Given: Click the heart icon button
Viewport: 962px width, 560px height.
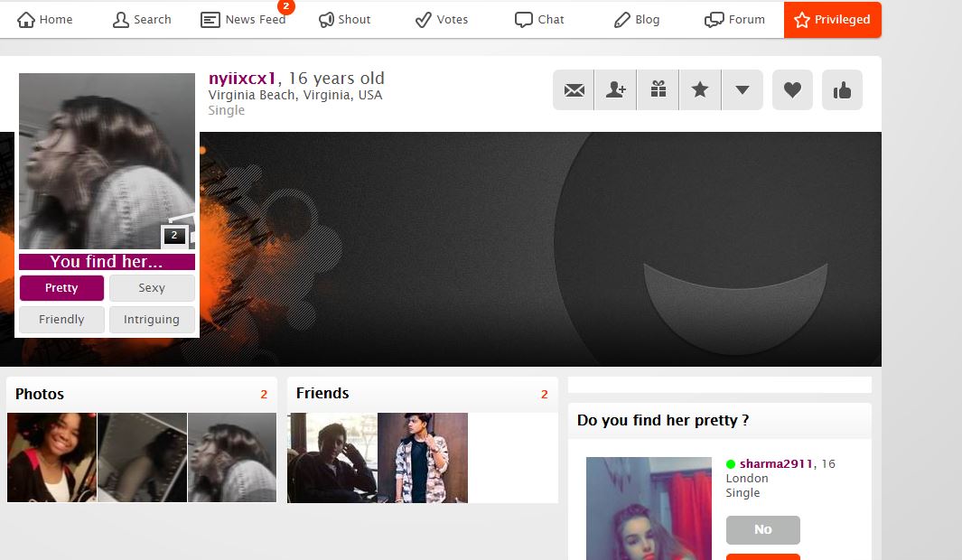Looking at the screenshot, I should 792,90.
